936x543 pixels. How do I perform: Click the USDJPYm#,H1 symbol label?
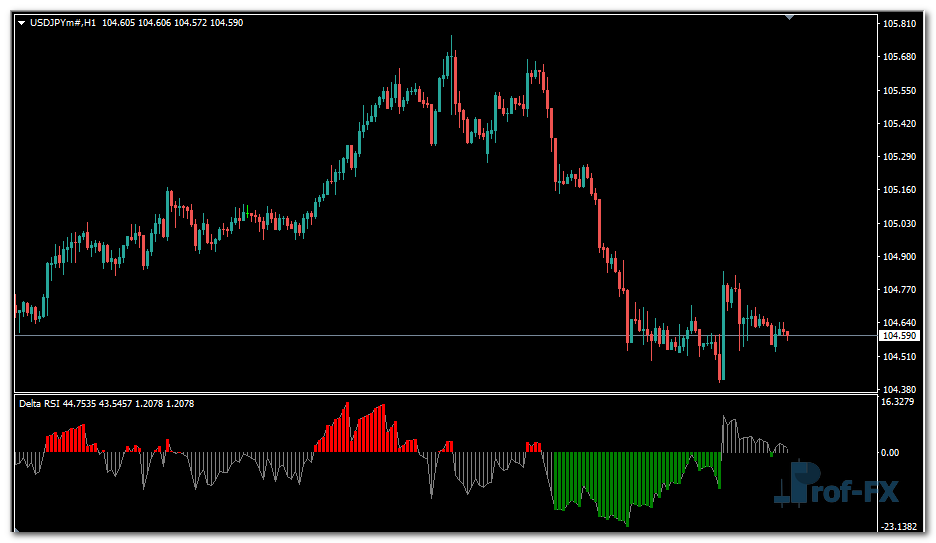[62, 22]
